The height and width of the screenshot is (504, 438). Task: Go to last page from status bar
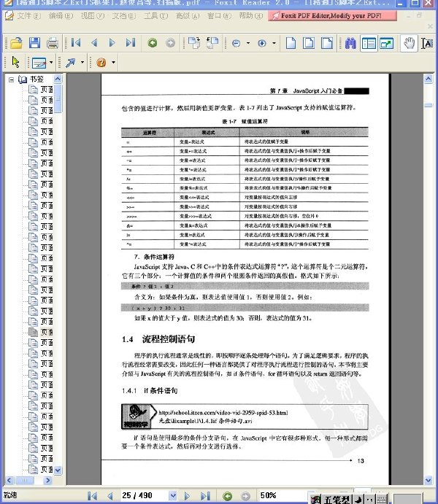(205, 496)
